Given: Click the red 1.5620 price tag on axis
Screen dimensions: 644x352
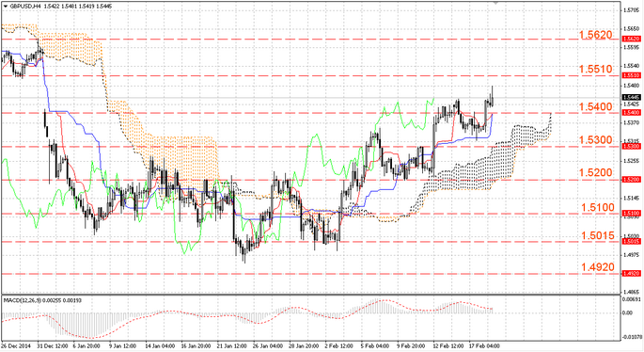Looking at the screenshot, I should click(x=631, y=39).
